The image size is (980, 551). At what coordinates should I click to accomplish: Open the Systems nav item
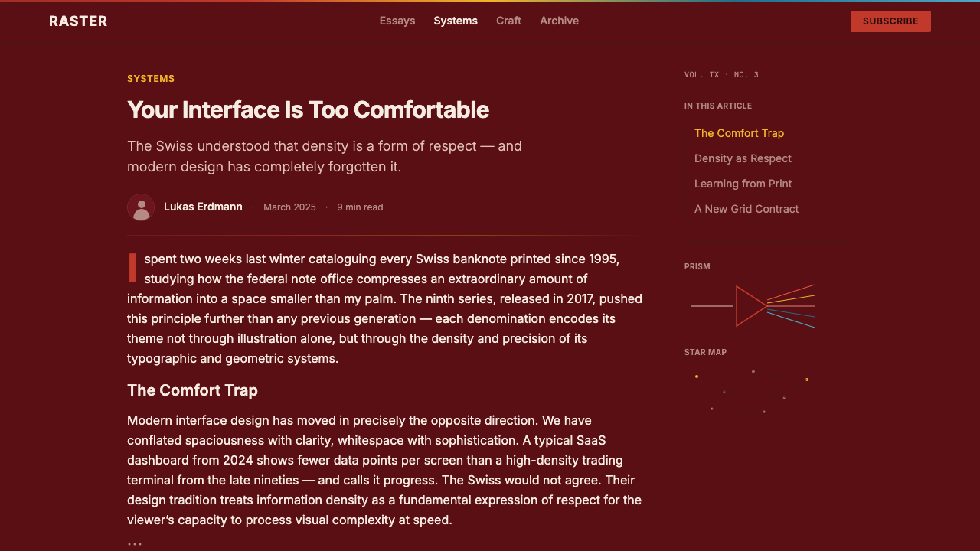(x=456, y=21)
